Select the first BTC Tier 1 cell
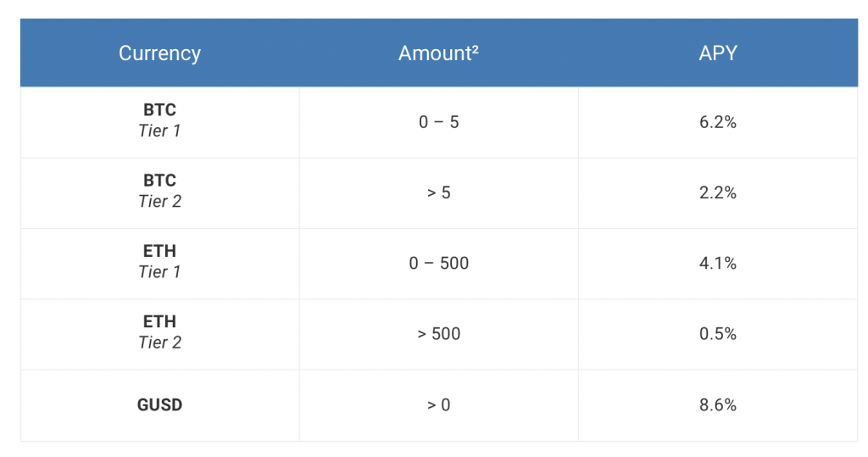This screenshot has width=868, height=457. click(159, 122)
